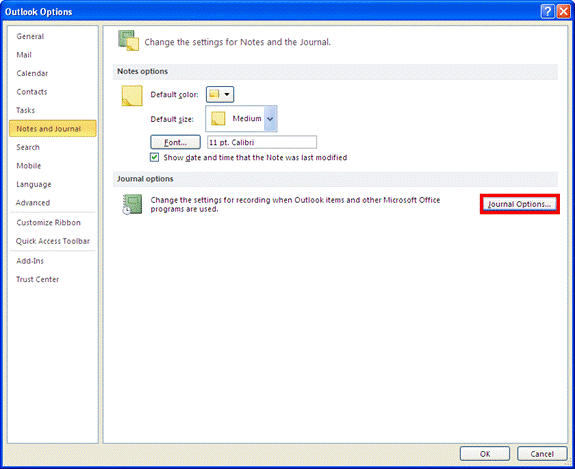Confirm with the OK button
This screenshot has width=575, height=469.
click(x=485, y=454)
